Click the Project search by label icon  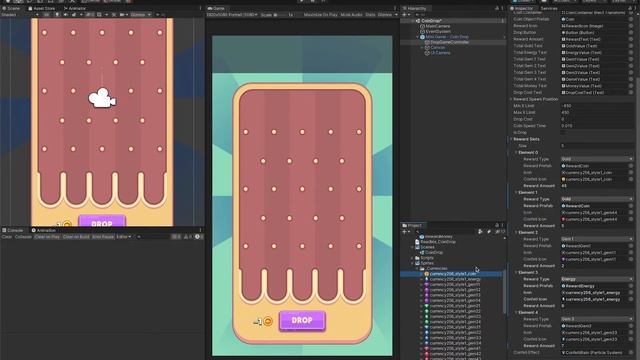tap(489, 231)
